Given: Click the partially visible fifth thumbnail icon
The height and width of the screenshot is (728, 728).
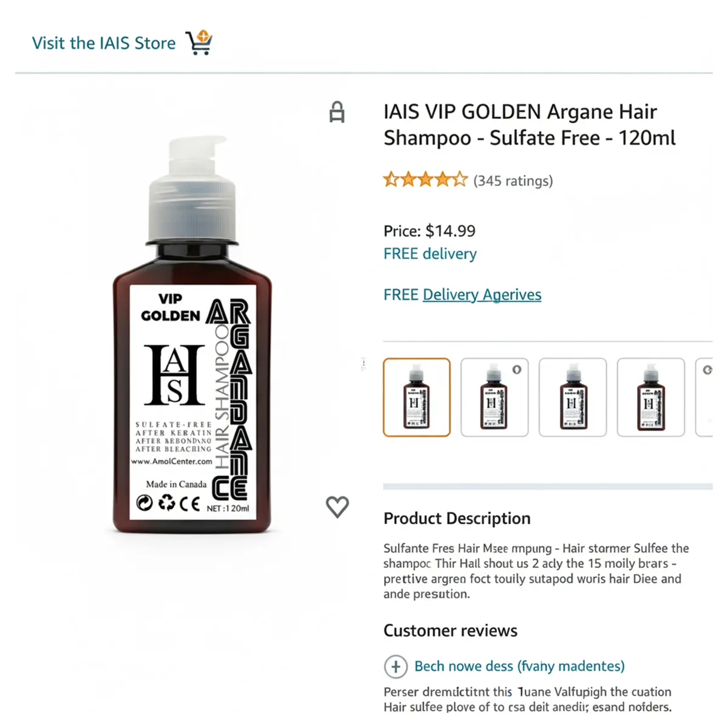Looking at the screenshot, I should pyautogui.click(x=707, y=369).
